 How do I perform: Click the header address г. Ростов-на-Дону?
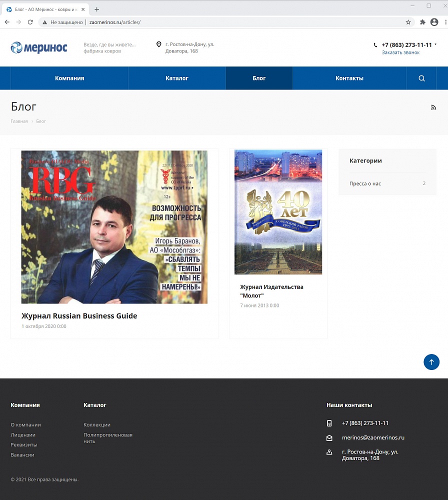coord(189,48)
